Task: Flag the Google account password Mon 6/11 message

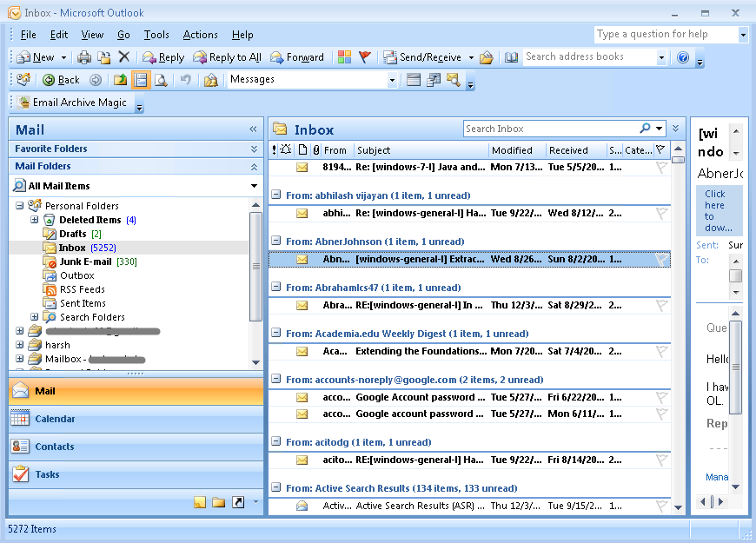Action: pyautogui.click(x=661, y=414)
